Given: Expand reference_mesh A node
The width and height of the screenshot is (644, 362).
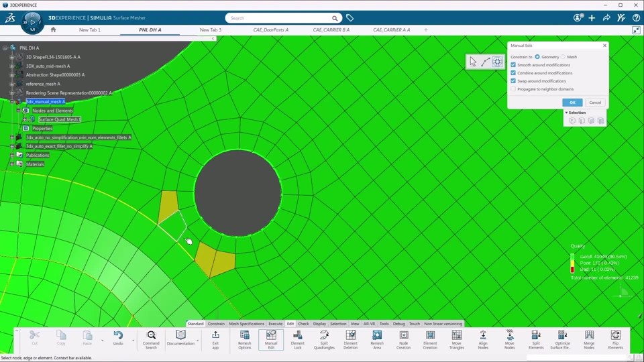Looking at the screenshot, I should click(x=12, y=84).
